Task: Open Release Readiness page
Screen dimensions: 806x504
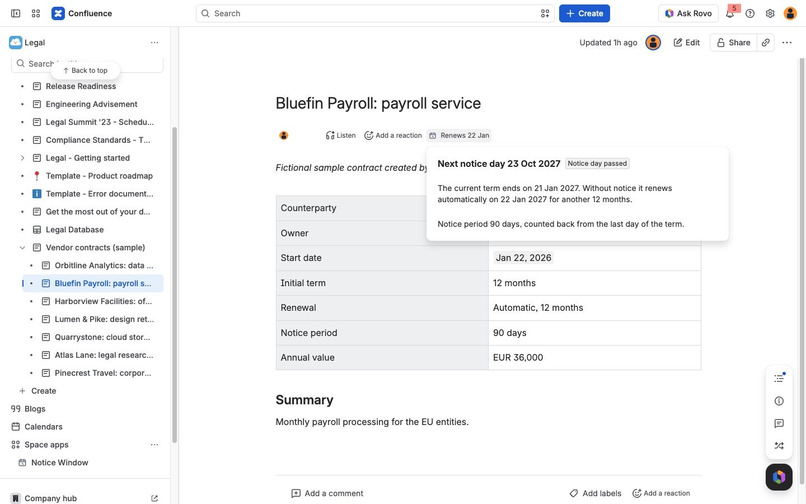Action: tap(81, 86)
